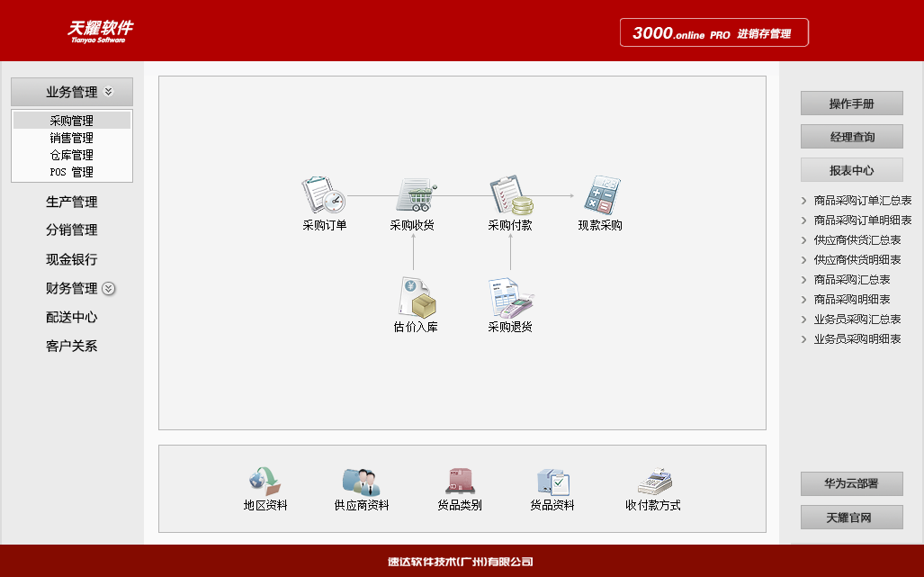Open 客户关系 module
Viewport: 924px width, 577px height.
(x=72, y=346)
